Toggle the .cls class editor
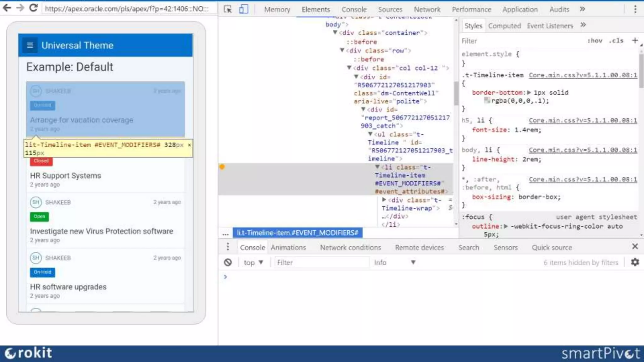This screenshot has height=362, width=644. [x=616, y=41]
